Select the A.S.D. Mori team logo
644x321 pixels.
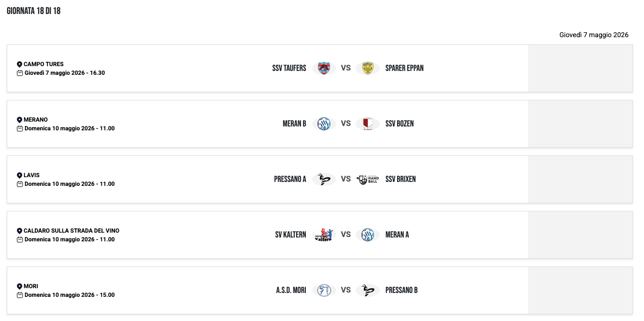[324, 290]
